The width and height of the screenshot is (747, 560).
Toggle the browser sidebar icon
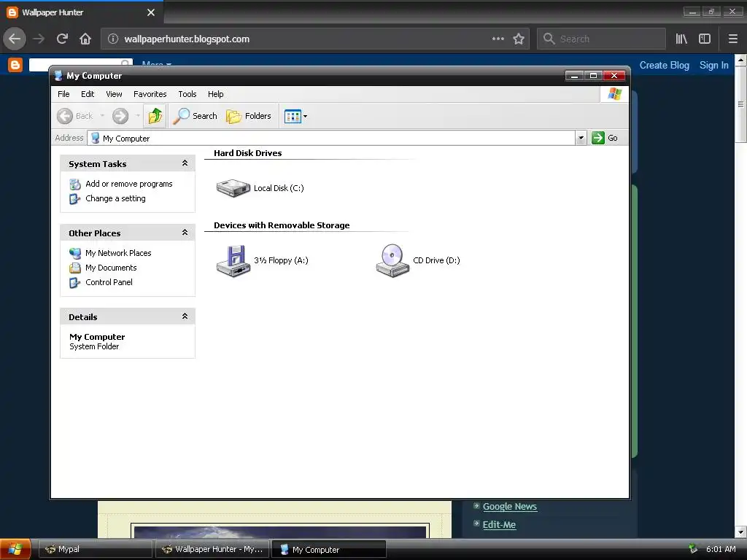click(x=705, y=39)
